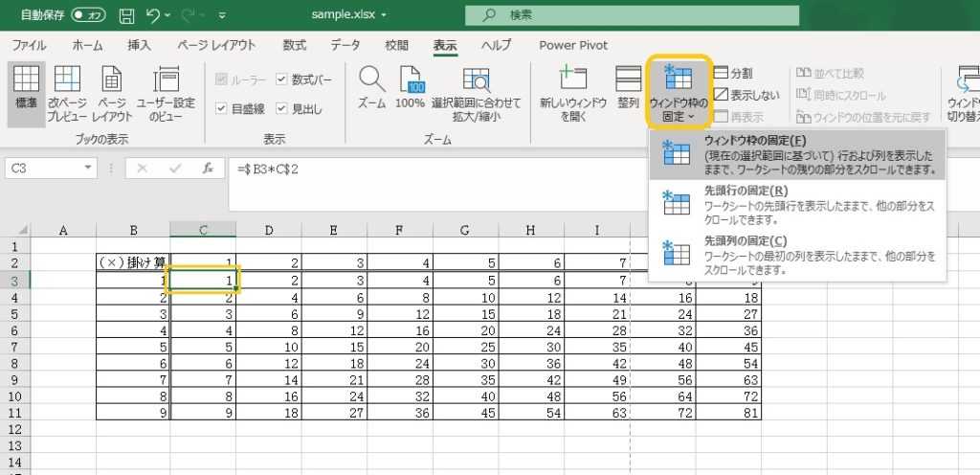The width and height of the screenshot is (980, 475).
Task: Toggle the 見出し headings checkbox
Action: click(x=281, y=108)
